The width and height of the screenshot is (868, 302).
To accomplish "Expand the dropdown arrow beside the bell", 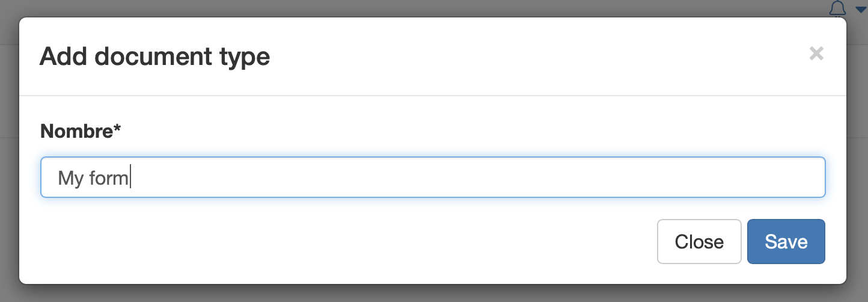I will (860, 8).
